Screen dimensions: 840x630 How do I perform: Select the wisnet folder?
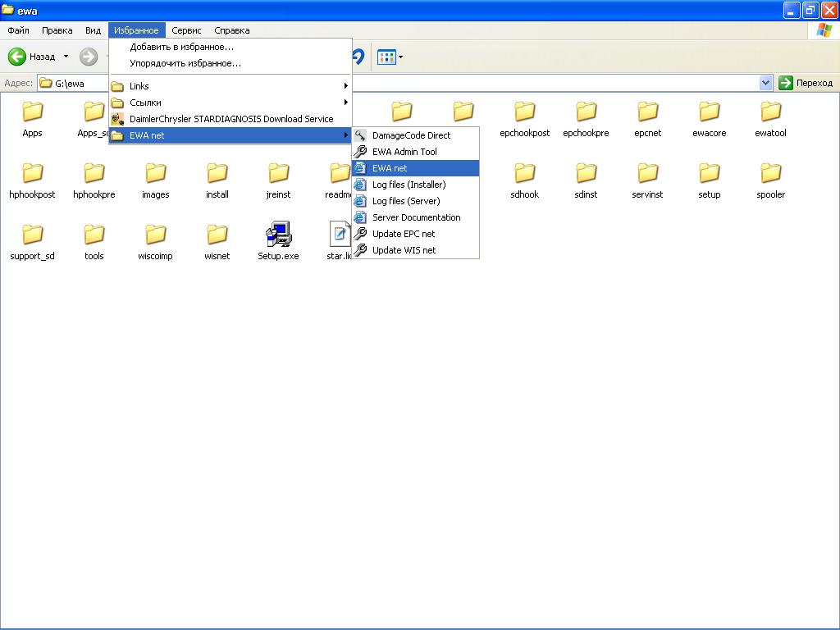tap(217, 242)
